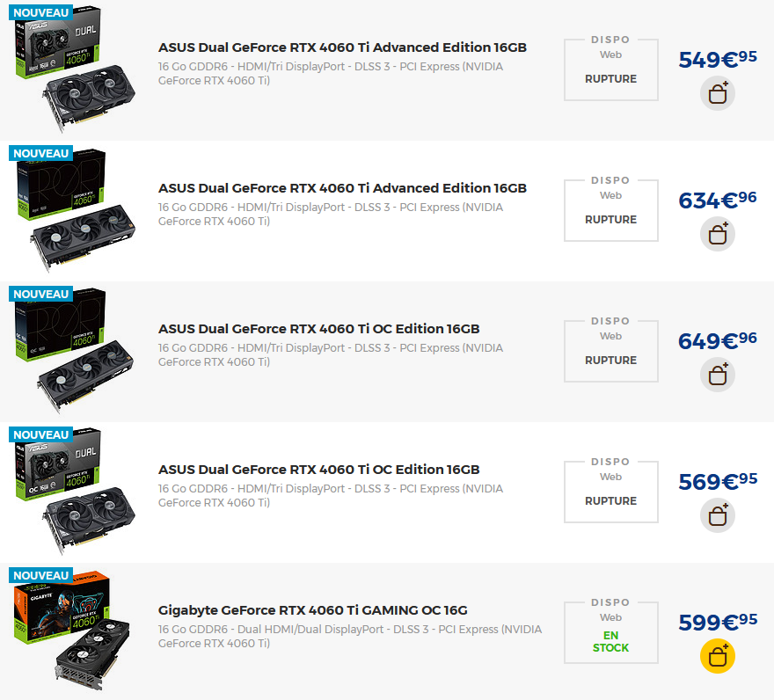Open ASUS Dual OC Edition 569€95 product title
Screen dimensions: 774x700
[319, 470]
